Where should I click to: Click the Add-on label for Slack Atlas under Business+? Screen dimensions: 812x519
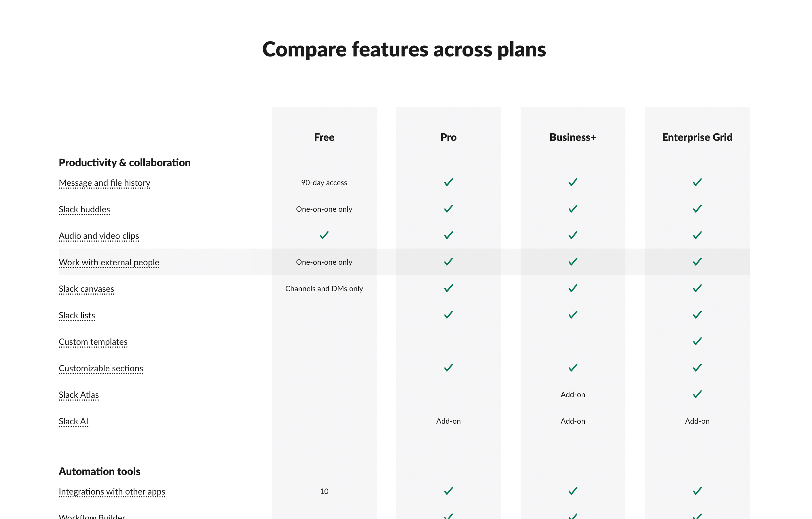[573, 395]
